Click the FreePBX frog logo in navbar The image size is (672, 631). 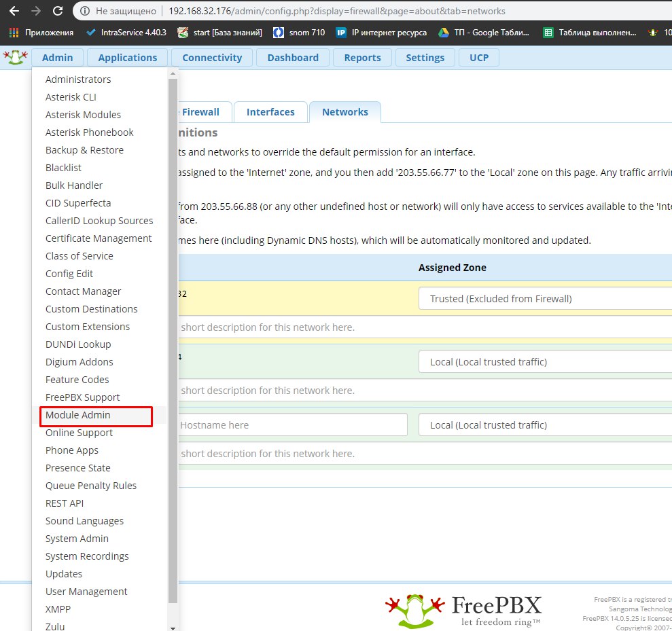click(16, 58)
